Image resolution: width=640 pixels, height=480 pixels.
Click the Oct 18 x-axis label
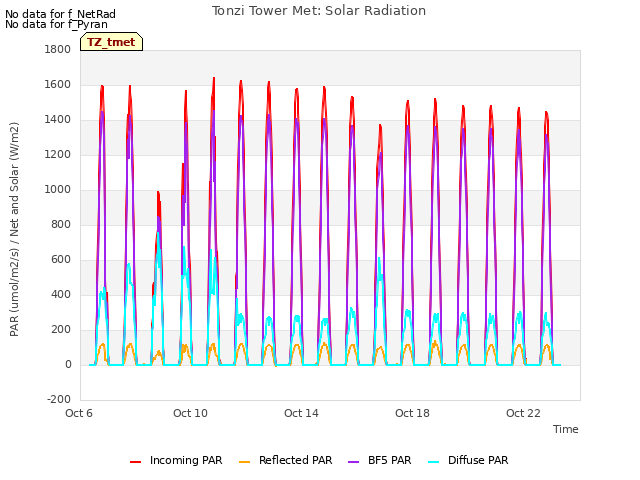412,413
